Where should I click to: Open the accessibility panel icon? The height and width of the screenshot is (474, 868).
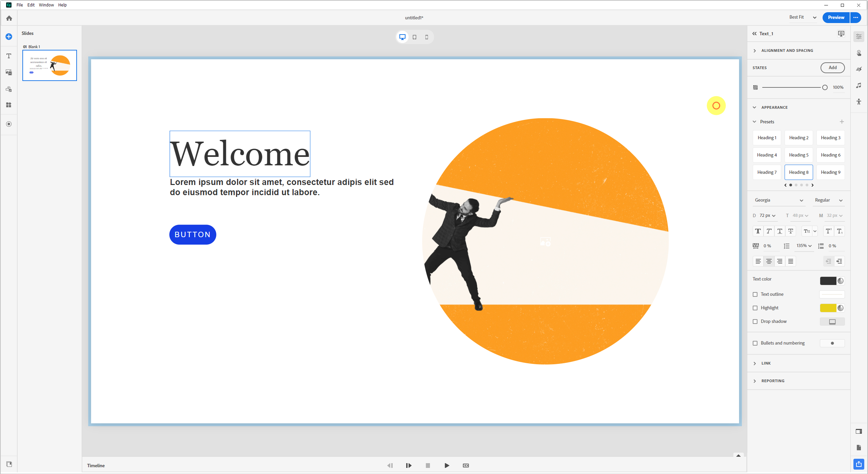pos(859,102)
